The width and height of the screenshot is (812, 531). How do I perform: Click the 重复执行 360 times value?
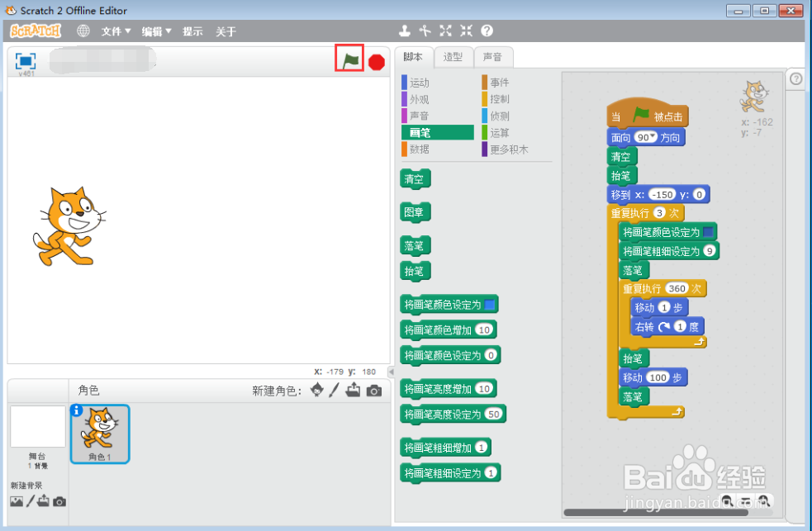(x=677, y=288)
